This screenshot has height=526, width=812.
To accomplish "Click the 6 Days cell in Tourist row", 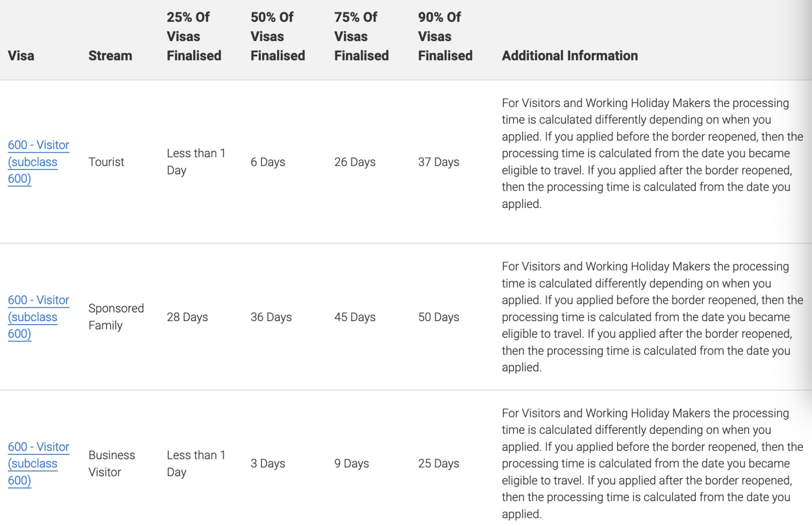I will click(267, 162).
